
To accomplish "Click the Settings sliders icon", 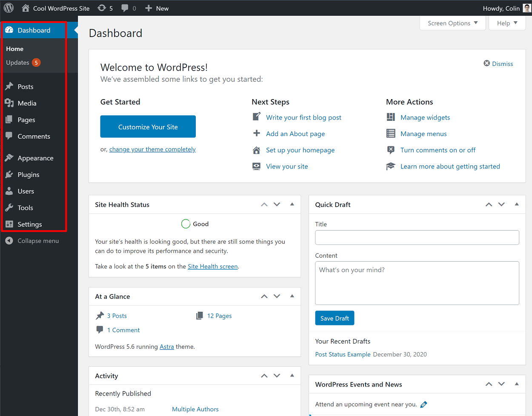I will (x=9, y=224).
